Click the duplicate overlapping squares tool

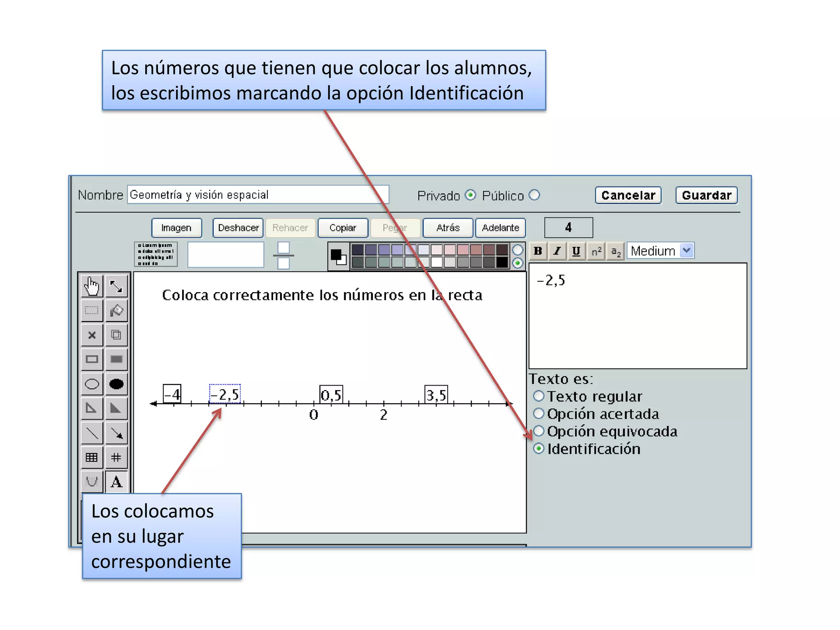116,335
